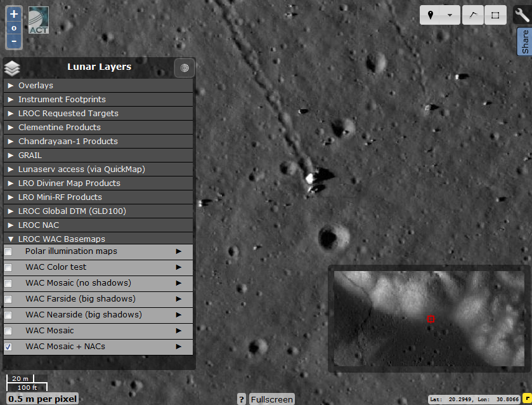532x405 pixels.
Task: Select the draw rectangle region tool
Action: (495, 15)
